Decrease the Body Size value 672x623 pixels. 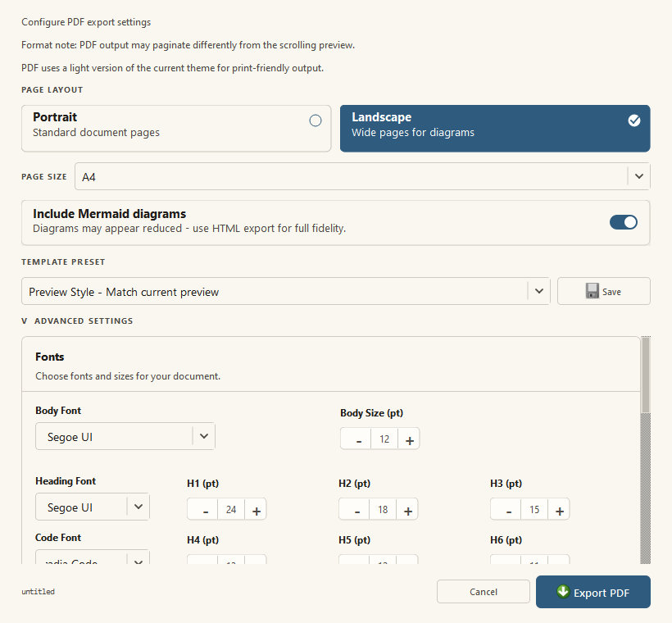coord(356,439)
